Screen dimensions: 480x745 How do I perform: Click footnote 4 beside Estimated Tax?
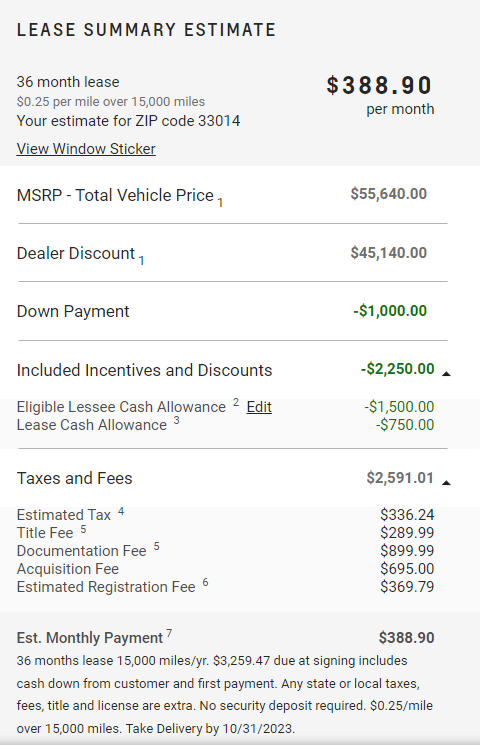(121, 511)
